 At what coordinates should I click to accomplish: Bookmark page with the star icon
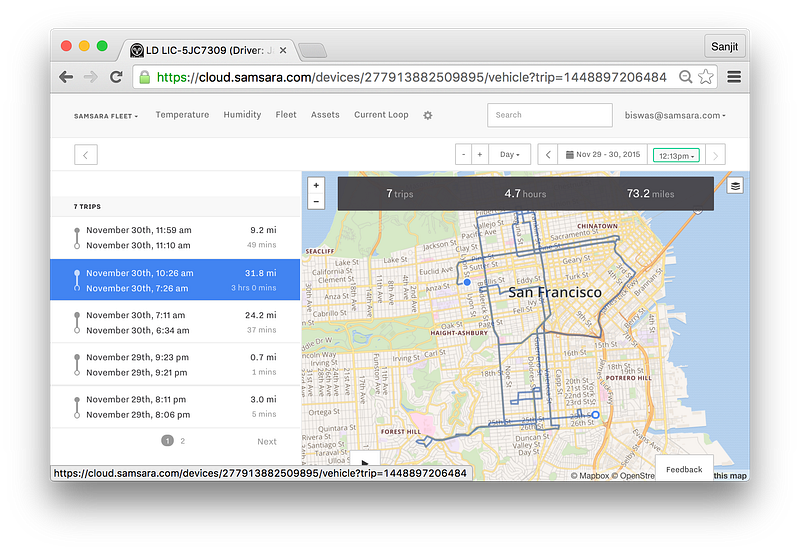[x=706, y=77]
